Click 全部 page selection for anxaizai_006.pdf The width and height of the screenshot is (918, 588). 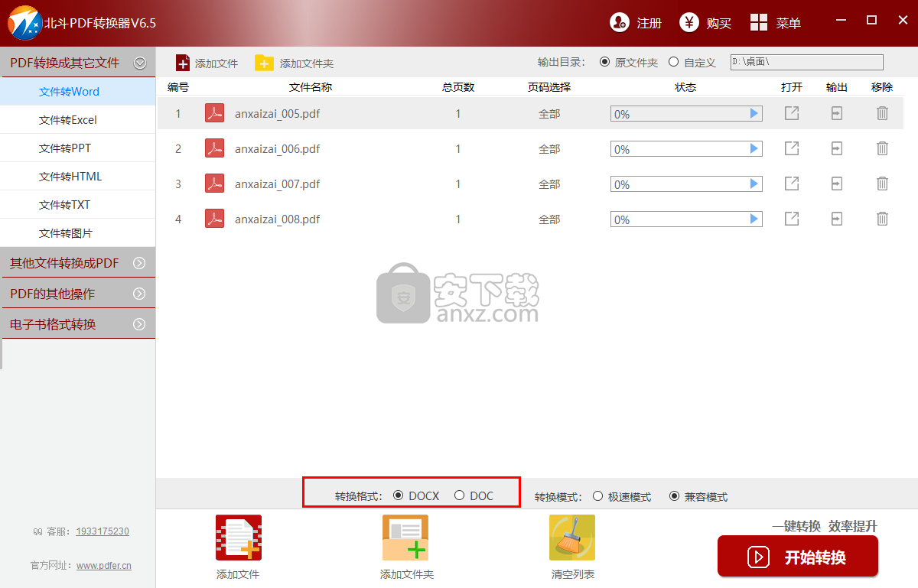549,149
